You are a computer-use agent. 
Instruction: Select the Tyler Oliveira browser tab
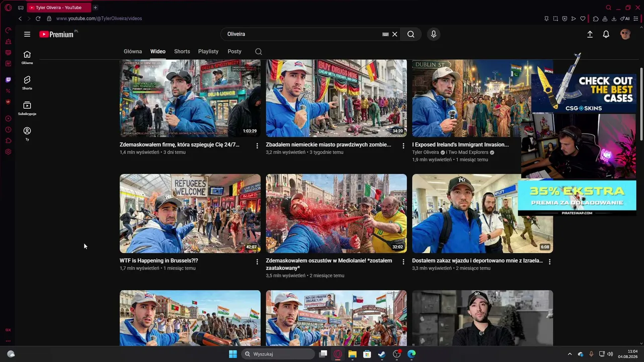58,8
